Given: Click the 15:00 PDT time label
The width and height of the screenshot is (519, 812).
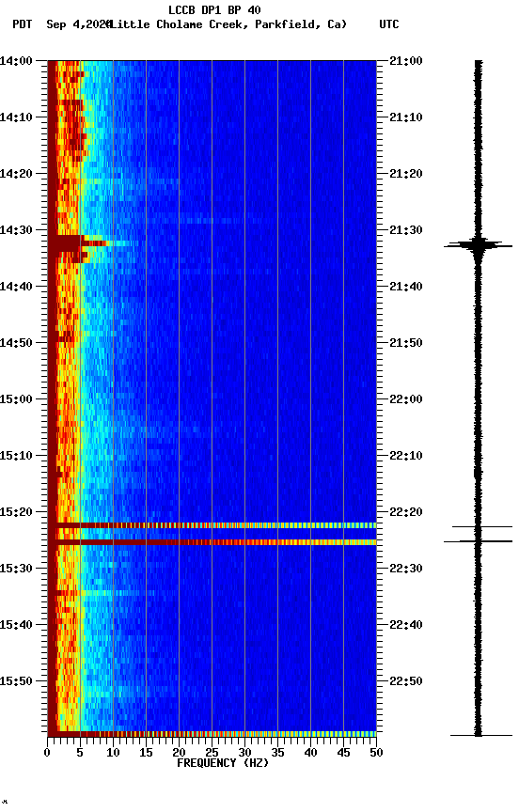Looking at the screenshot, I should click(x=16, y=399).
